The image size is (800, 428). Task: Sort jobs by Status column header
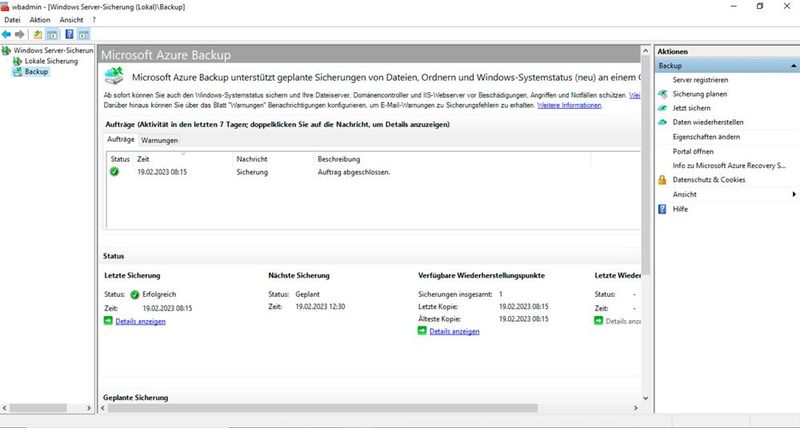120,159
